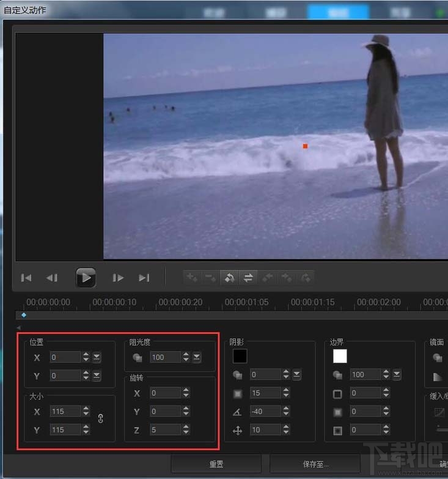The height and width of the screenshot is (479, 448).
Task: Open the shadow opacity ease dropdown
Action: pyautogui.click(x=296, y=374)
